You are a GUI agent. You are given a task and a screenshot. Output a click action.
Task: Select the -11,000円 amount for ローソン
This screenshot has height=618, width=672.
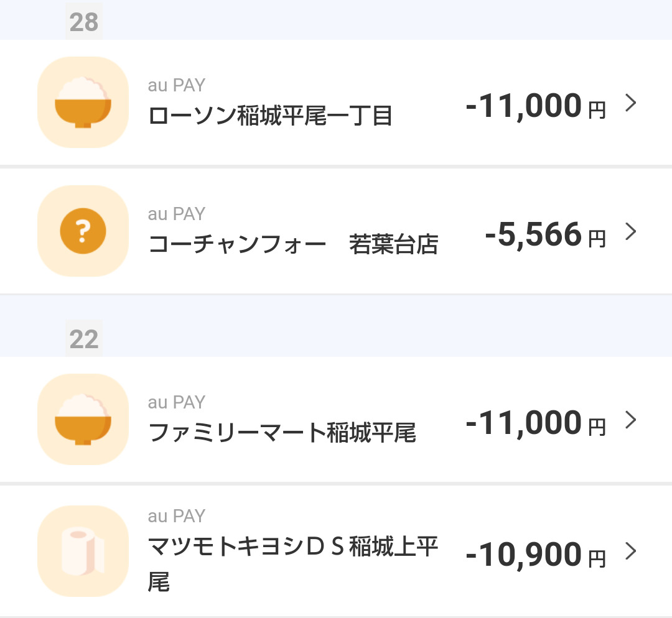[x=535, y=106]
